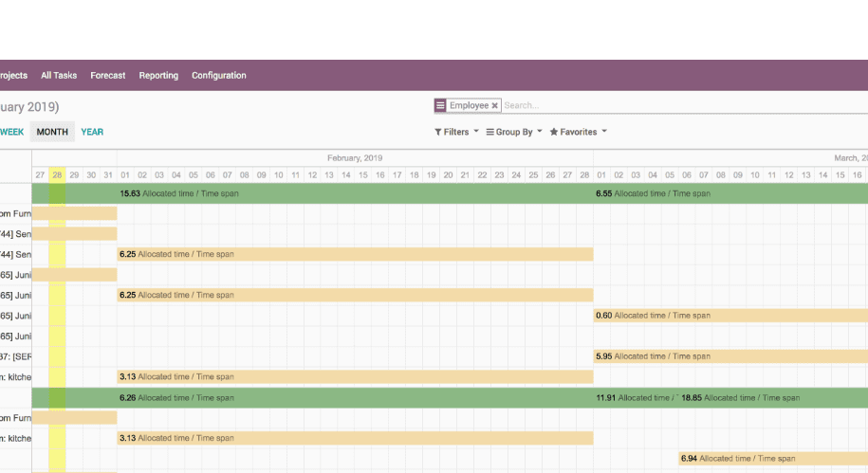Click the Group By list icon
Viewport: 868px width, 473px height.
(x=489, y=132)
